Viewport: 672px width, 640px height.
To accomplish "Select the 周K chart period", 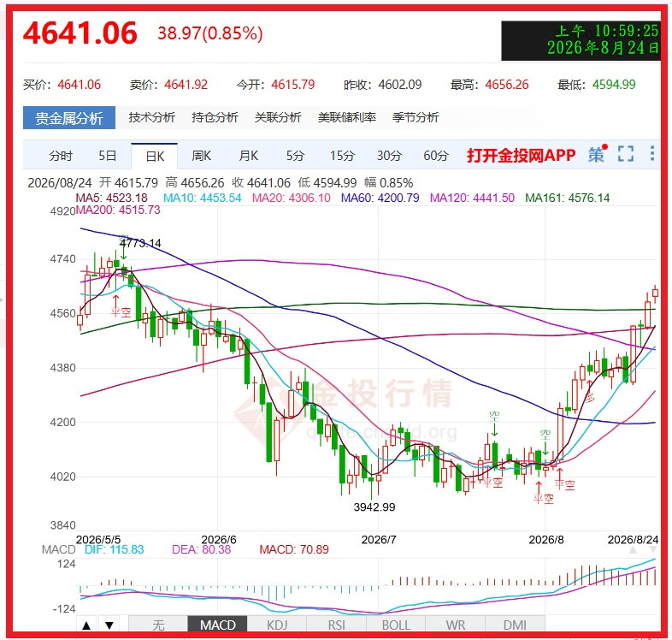I will [202, 156].
